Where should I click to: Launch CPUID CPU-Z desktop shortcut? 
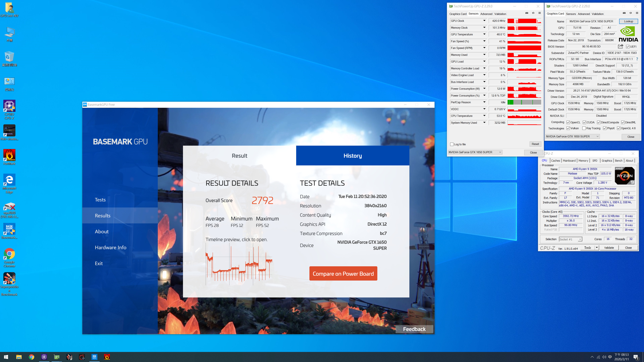(9, 110)
